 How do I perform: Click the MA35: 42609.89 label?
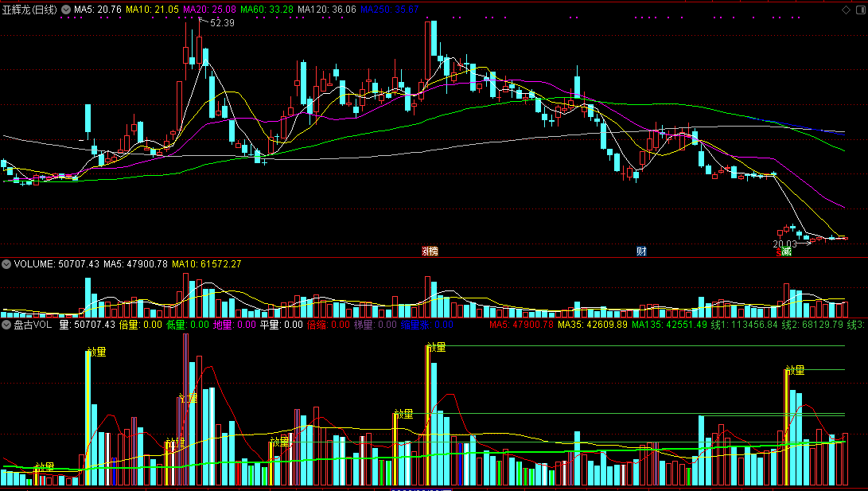[592, 325]
